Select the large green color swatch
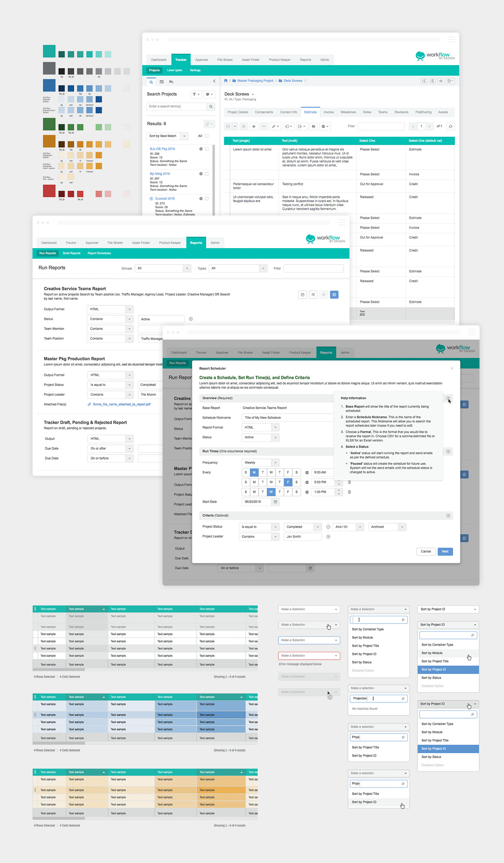Viewport: 504px width, 863px height. tap(49, 124)
